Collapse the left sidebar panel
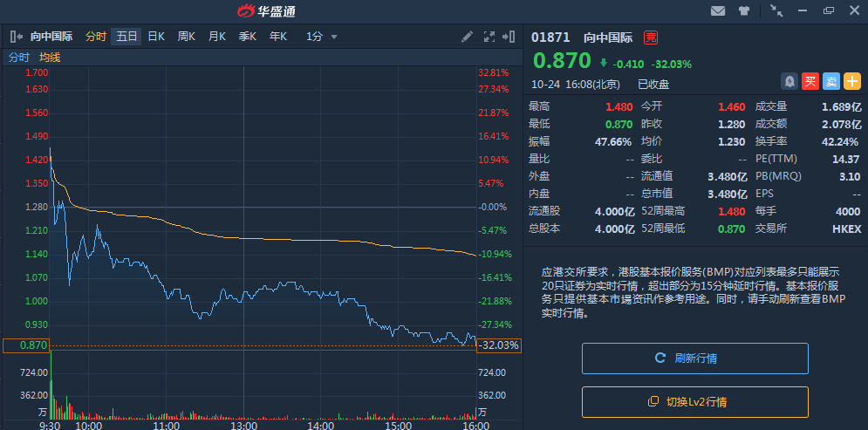 [x=16, y=37]
